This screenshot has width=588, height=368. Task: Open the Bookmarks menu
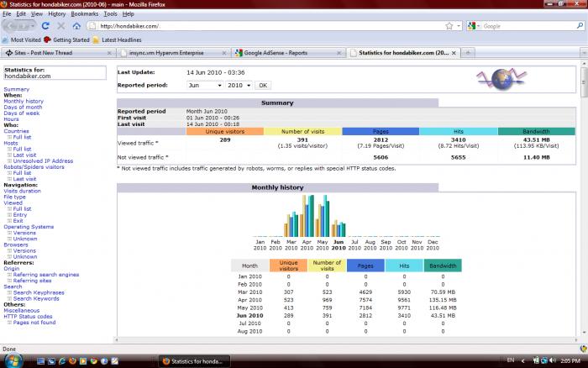coord(84,14)
